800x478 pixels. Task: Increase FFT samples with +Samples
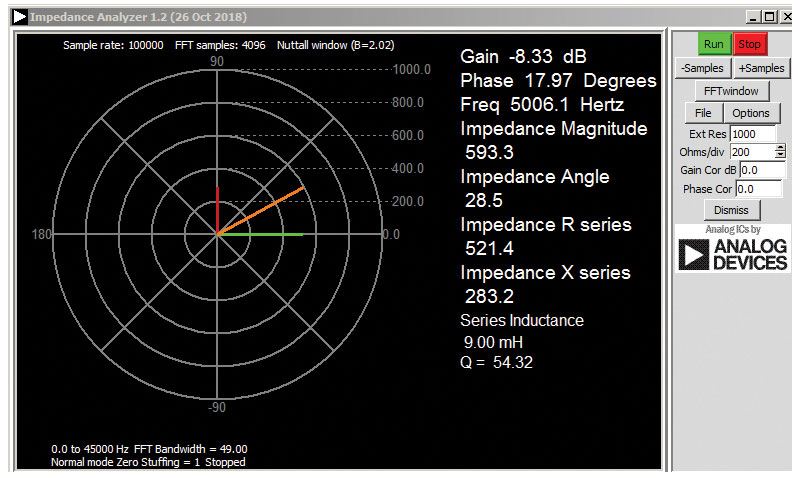tap(761, 68)
